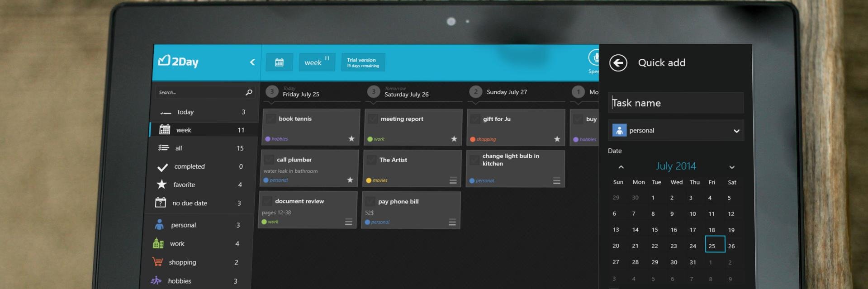This screenshot has width=868, height=289.
Task: Select the week view in the sidebar
Action: coord(203,130)
